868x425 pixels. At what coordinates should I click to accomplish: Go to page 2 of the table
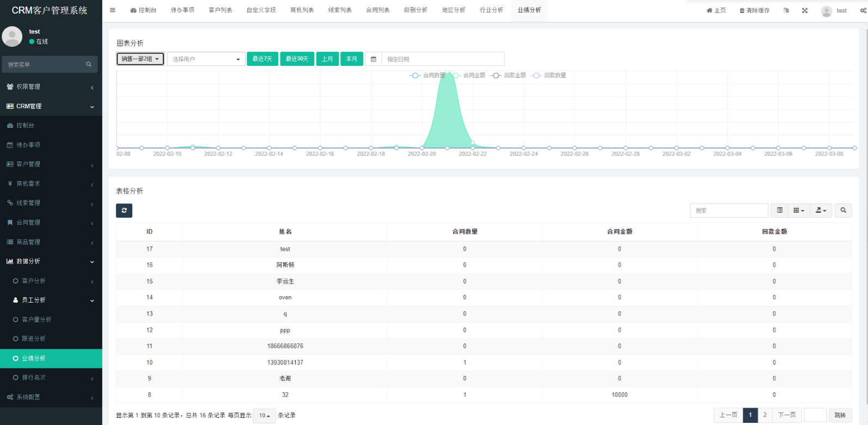coord(765,415)
